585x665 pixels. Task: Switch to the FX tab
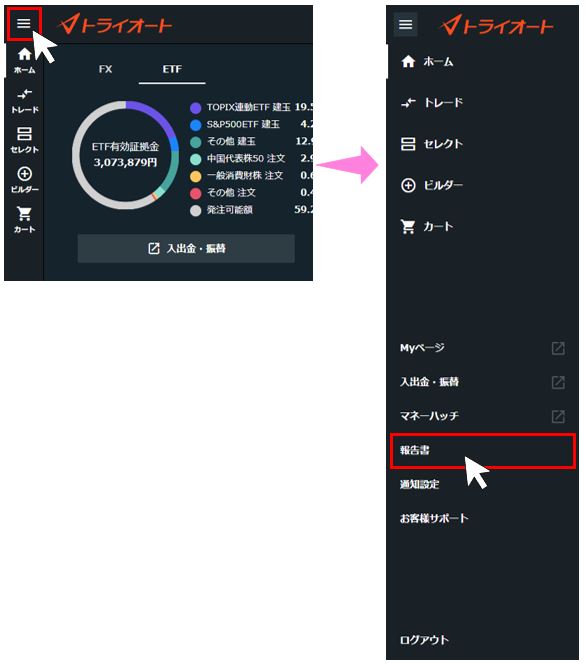tap(105, 69)
